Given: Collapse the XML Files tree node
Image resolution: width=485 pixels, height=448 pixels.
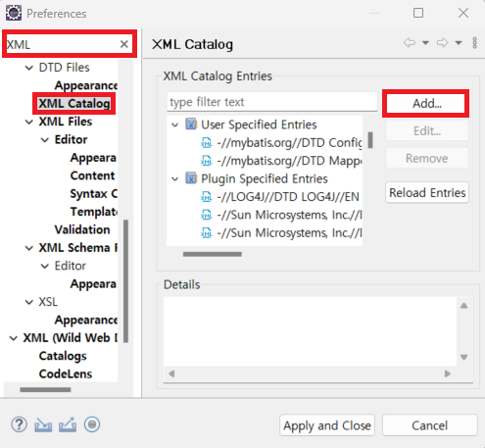Looking at the screenshot, I should pos(29,122).
